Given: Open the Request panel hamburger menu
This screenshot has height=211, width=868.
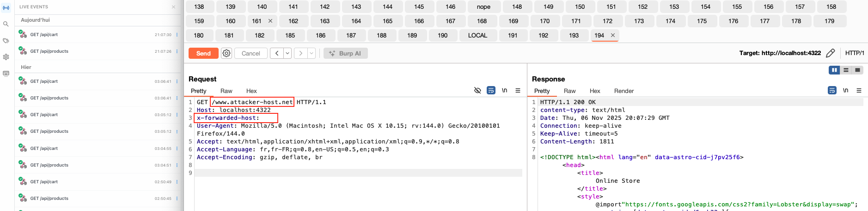Looking at the screenshot, I should click(518, 91).
